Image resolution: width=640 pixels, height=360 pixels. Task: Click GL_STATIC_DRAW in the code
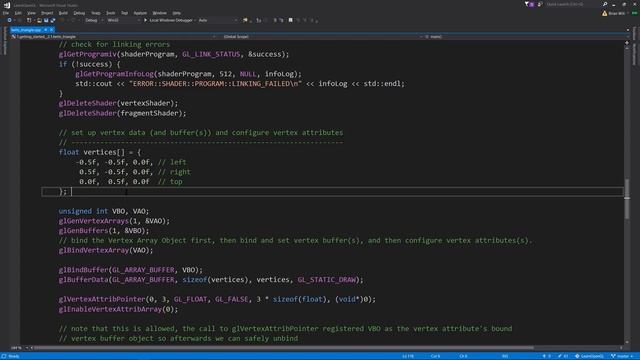pos(326,280)
